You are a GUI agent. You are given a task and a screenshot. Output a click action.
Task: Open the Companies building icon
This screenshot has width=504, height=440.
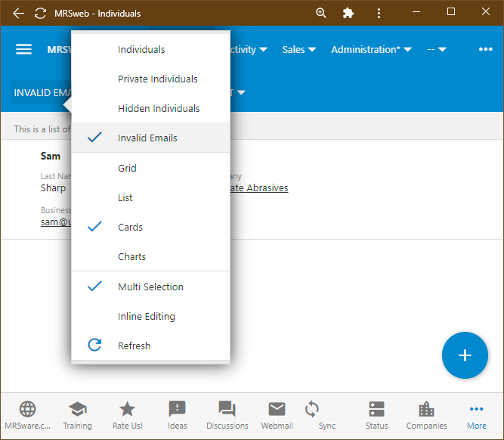coord(426,409)
